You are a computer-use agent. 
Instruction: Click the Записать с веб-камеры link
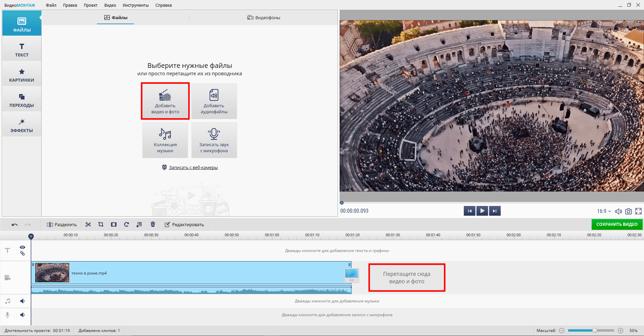[x=193, y=167]
